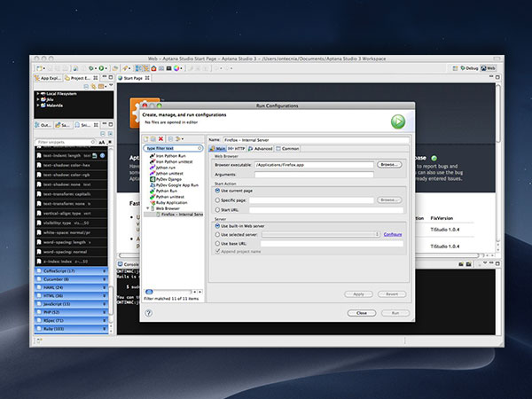Screen dimensions: 532x399
Task: Collapse the Web Browser configuration node
Action: (147, 208)
